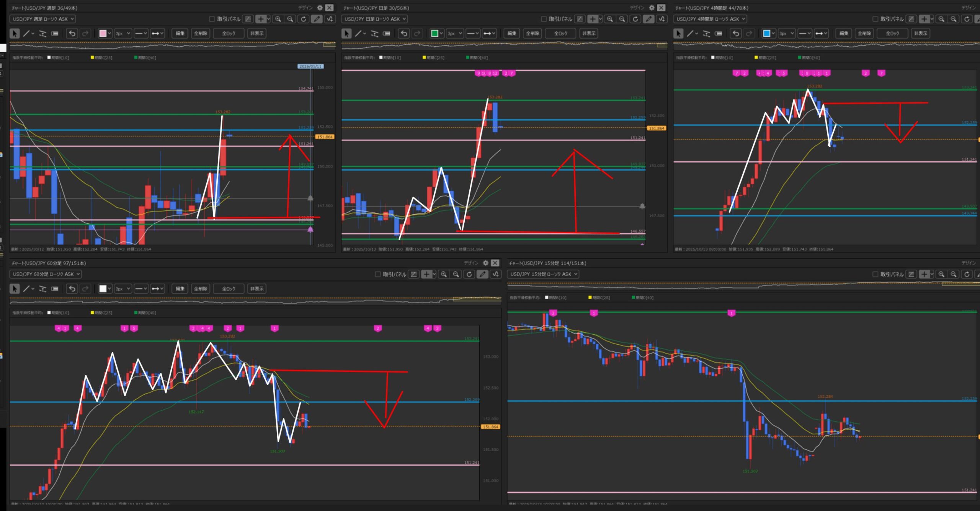Toggle pencil drawing mode in 60-minute chart
Screen dimensions: 980x511
[483, 274]
